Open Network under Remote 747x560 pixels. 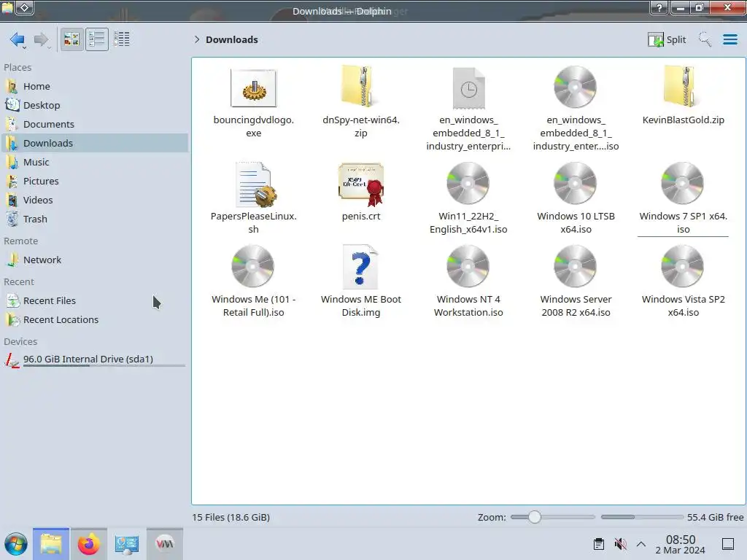tap(94, 260)
